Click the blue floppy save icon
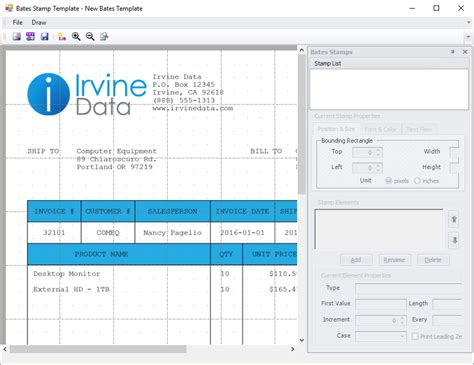Image resolution: width=474 pixels, height=365 pixels. [x=44, y=36]
